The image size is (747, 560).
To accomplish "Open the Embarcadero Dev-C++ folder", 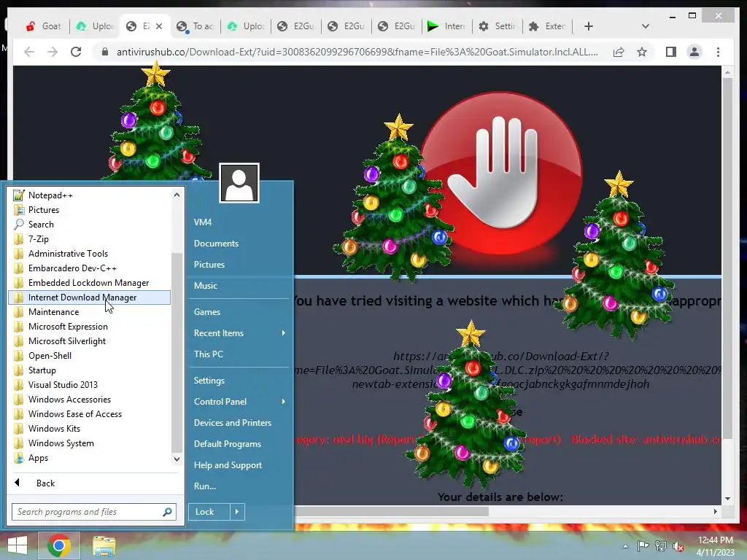I will point(90,268).
